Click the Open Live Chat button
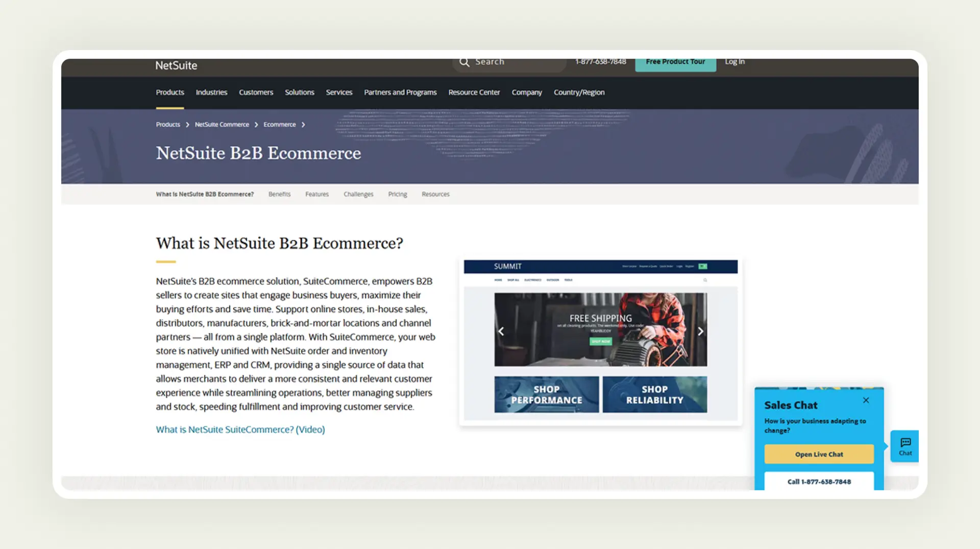980x549 pixels. pyautogui.click(x=819, y=454)
